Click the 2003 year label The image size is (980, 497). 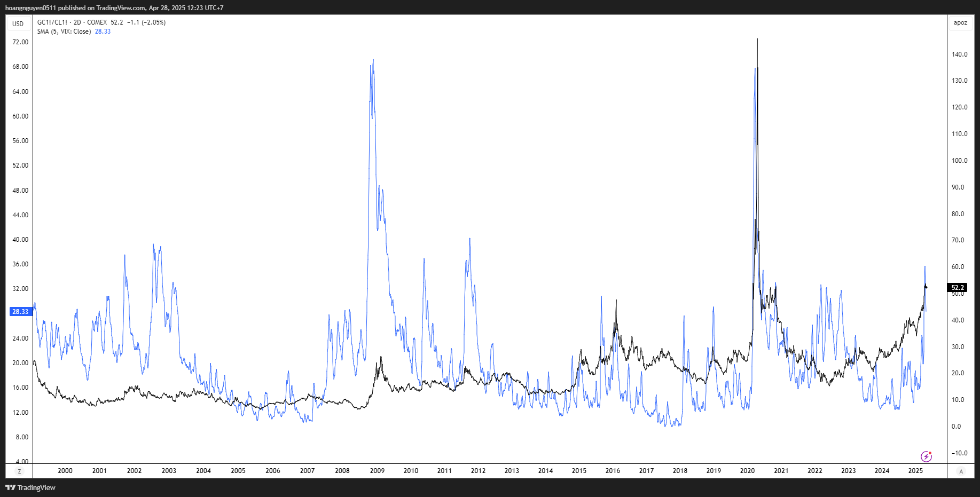(x=169, y=471)
